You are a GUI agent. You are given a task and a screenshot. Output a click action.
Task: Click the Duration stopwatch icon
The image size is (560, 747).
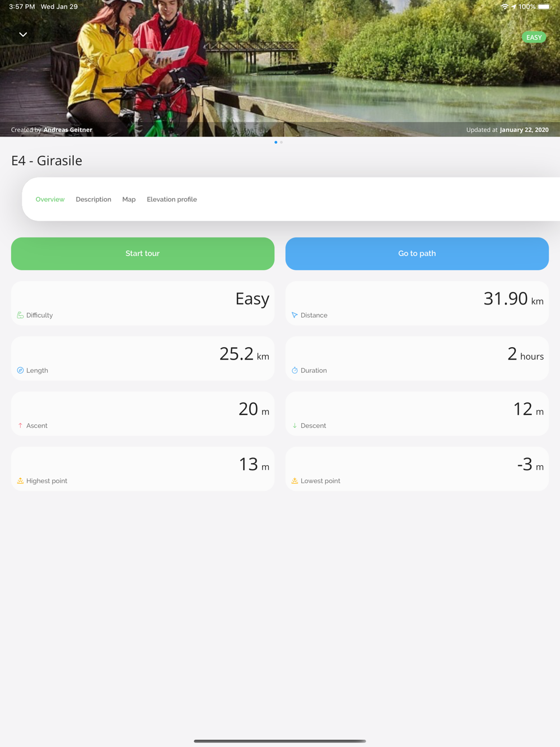tap(295, 370)
